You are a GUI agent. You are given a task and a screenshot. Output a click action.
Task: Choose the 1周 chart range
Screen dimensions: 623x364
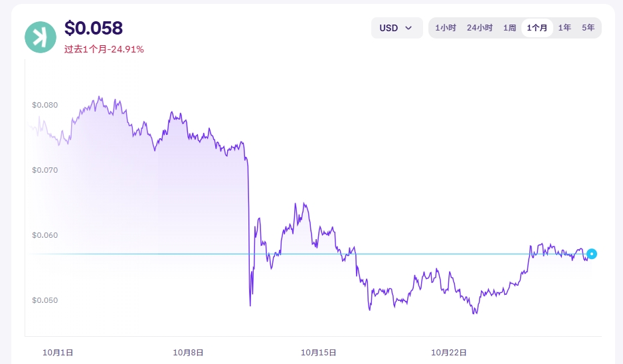click(509, 28)
